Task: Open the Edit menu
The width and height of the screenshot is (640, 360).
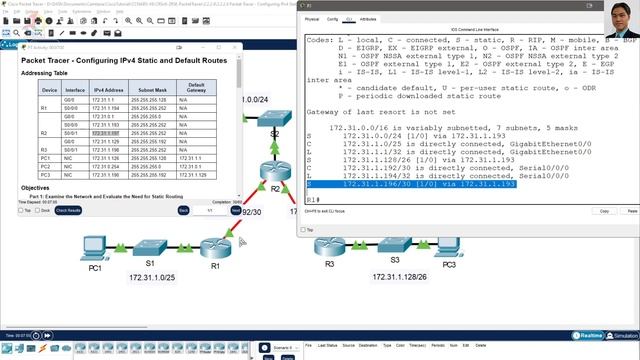Action: pyautogui.click(x=16, y=11)
